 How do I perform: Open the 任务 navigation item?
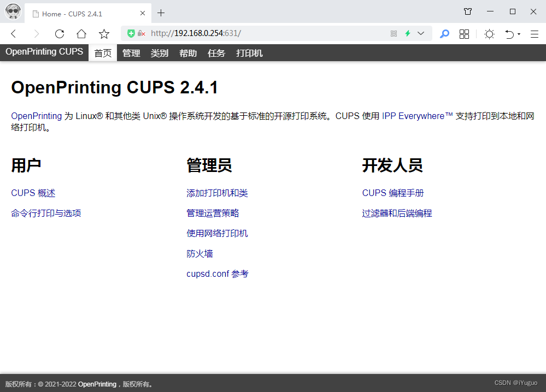pyautogui.click(x=216, y=53)
